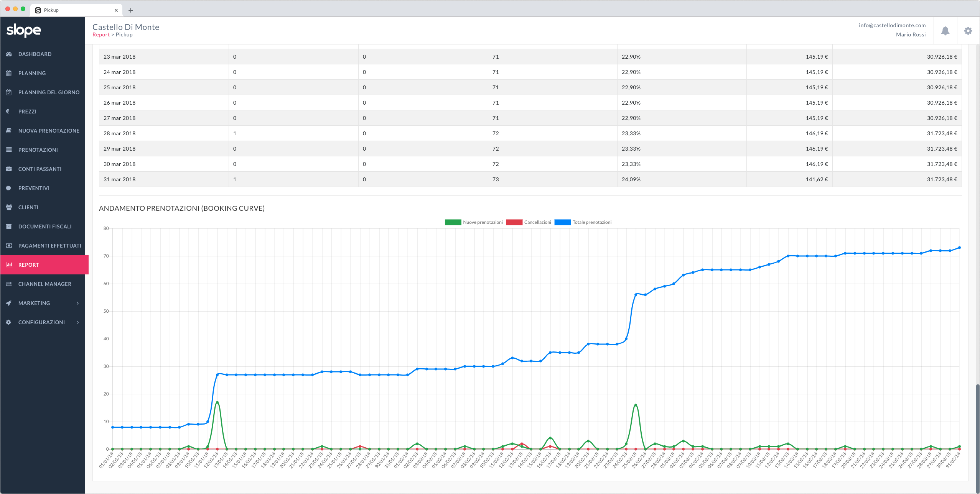Go to the Planning section
Screen dimensions: 980x494
point(43,73)
